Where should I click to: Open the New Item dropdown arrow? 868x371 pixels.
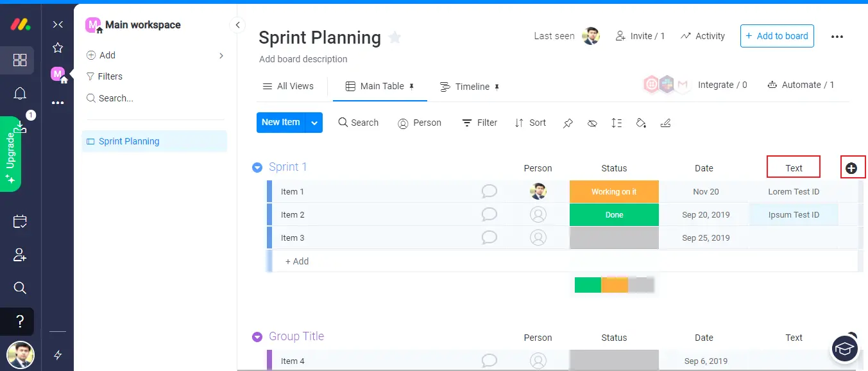314,123
